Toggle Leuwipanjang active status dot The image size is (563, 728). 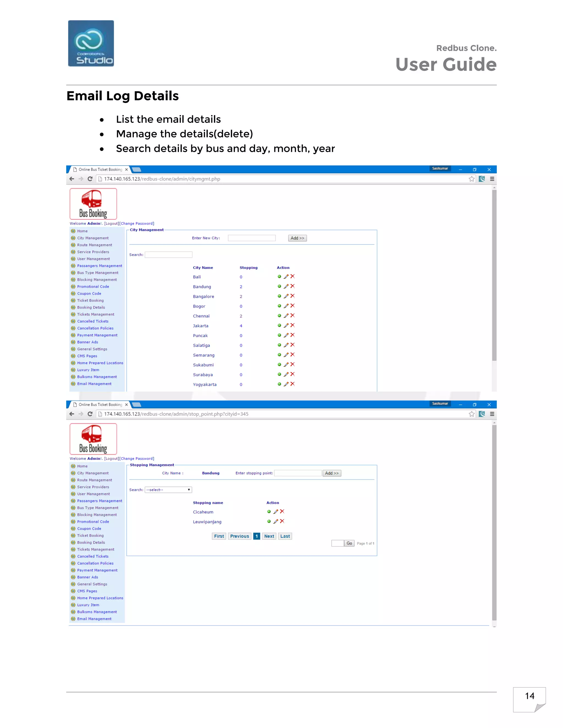point(269,521)
